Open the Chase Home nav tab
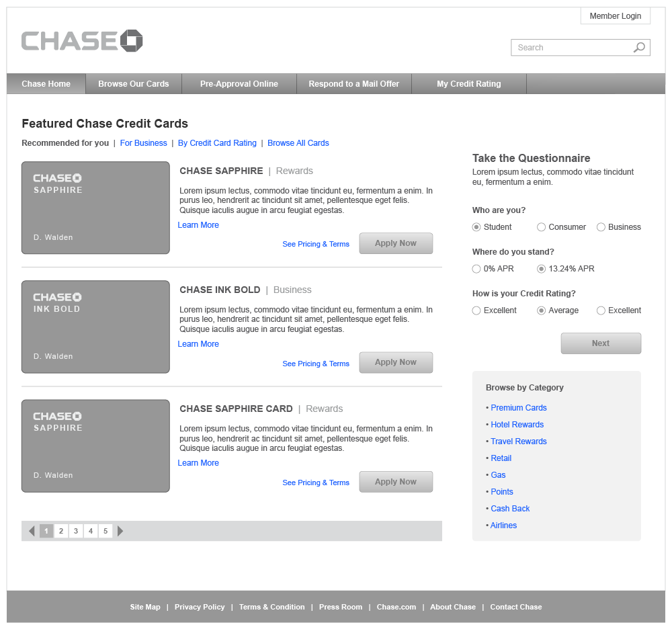This screenshot has height=629, width=672. (x=46, y=83)
